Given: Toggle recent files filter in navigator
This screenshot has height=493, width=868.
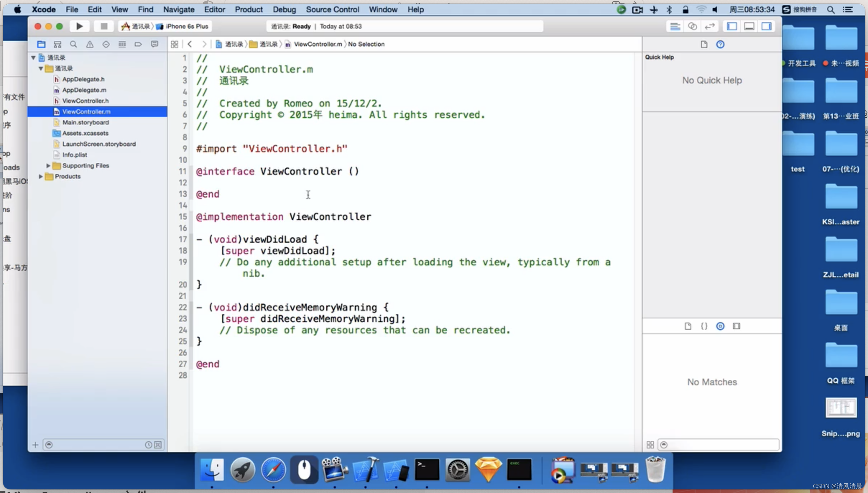Looking at the screenshot, I should pos(148,445).
